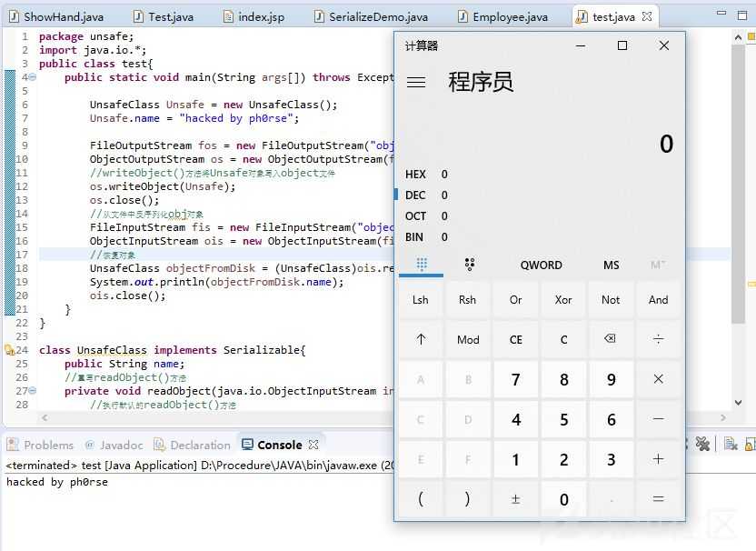
Task: Click the 0 digit key
Action: point(563,499)
